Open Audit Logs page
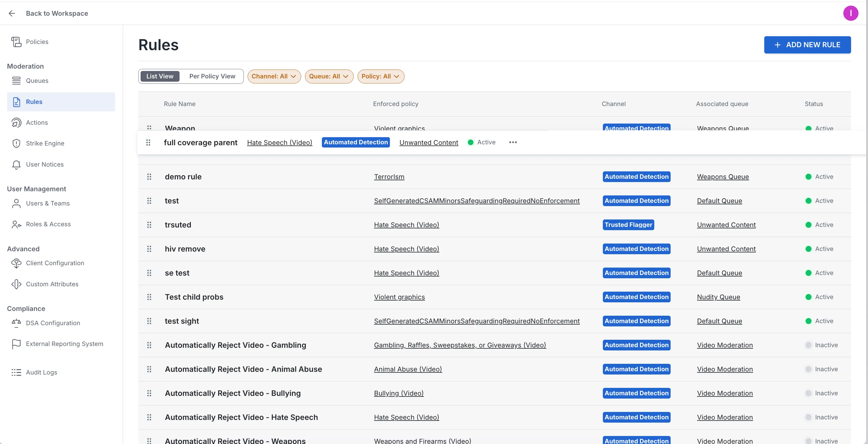The height and width of the screenshot is (444, 868). (41, 372)
